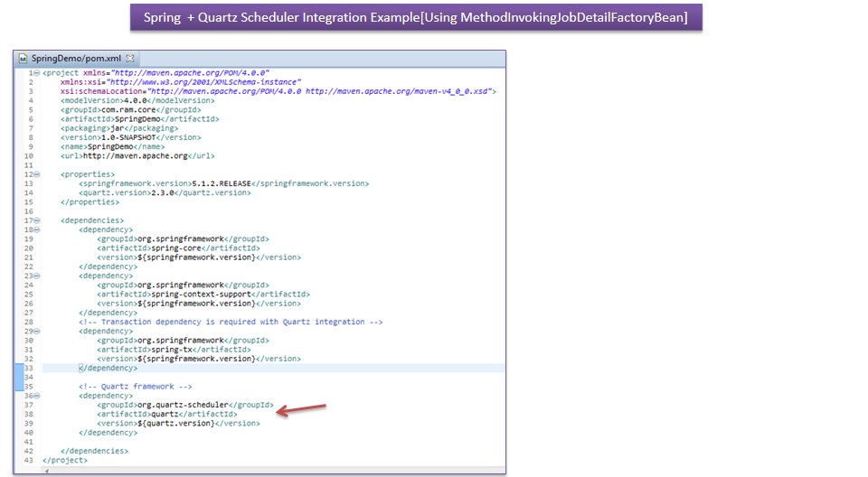
Task: Click the spring-core artifactId text
Action: click(x=176, y=248)
